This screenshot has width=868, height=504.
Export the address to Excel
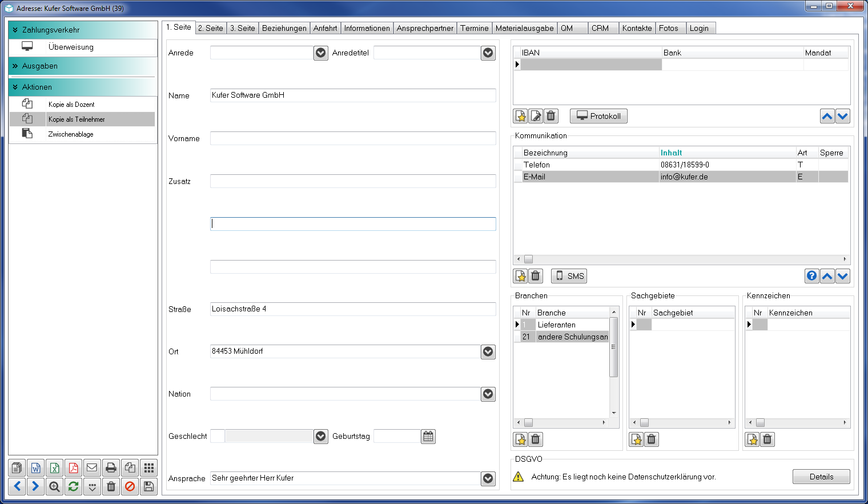tap(55, 468)
